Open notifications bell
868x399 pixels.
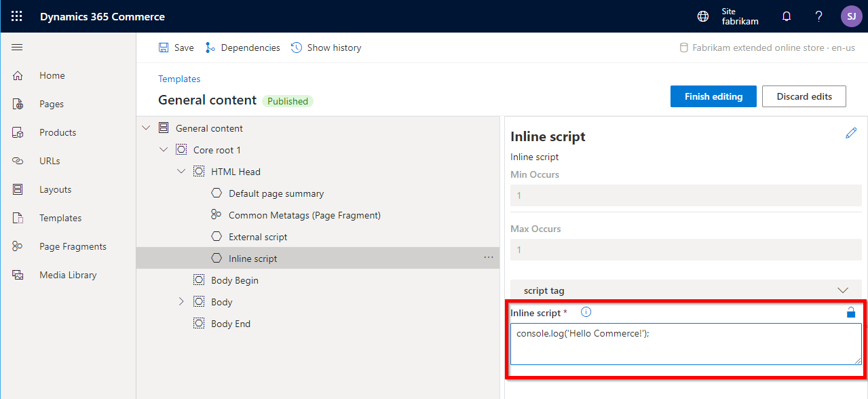[786, 16]
